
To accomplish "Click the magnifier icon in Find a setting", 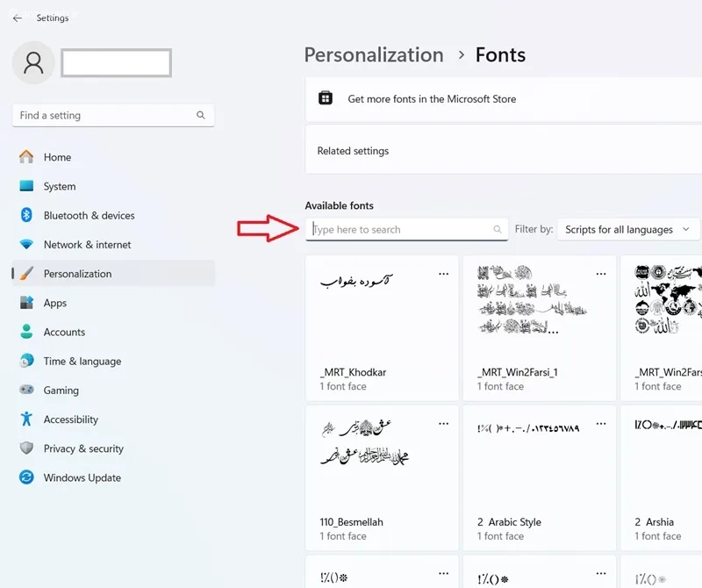I will [x=201, y=115].
